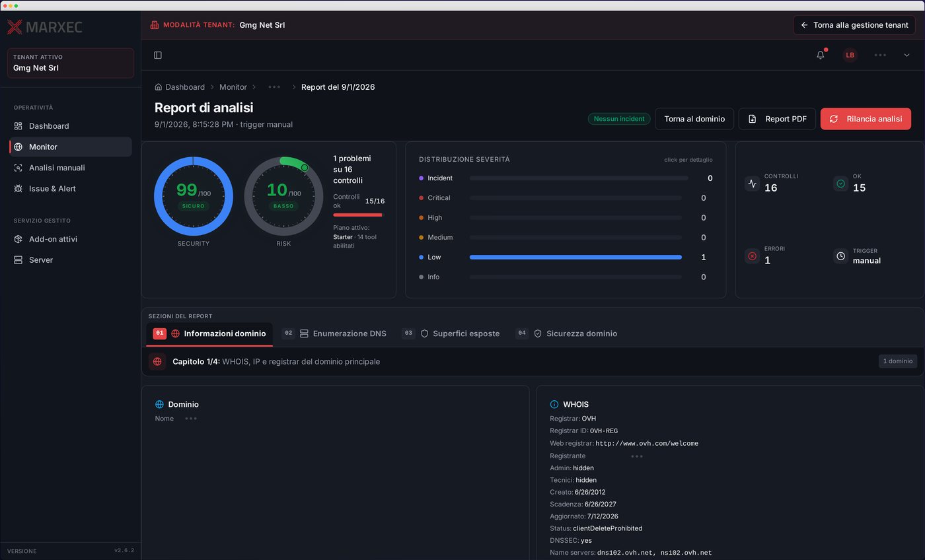Open Add-on attivi in the sidebar
The width and height of the screenshot is (925, 560).
click(71, 239)
